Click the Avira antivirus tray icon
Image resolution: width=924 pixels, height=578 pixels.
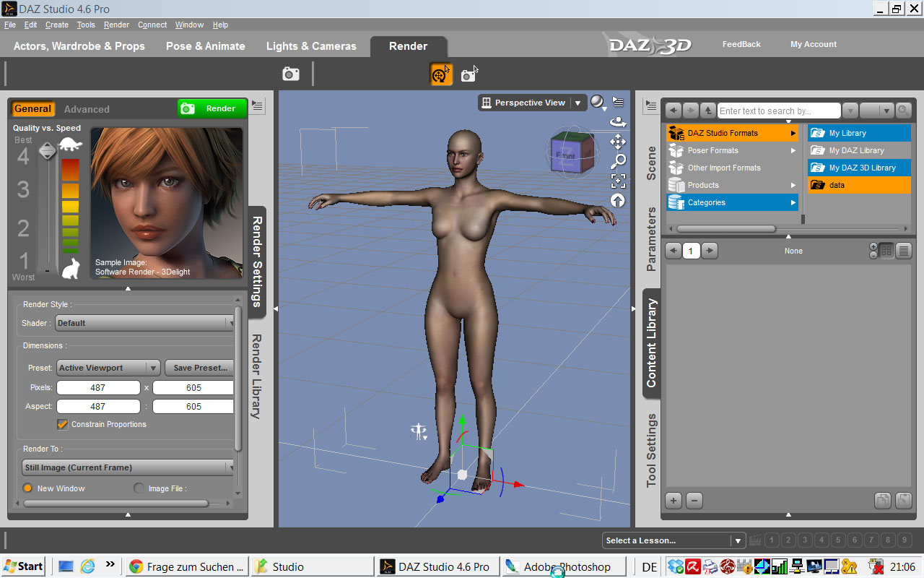point(692,566)
